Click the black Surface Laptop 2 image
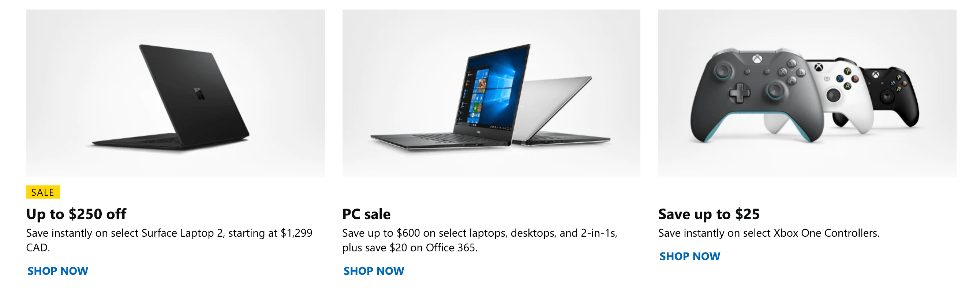The image size is (980, 288). pos(175,93)
